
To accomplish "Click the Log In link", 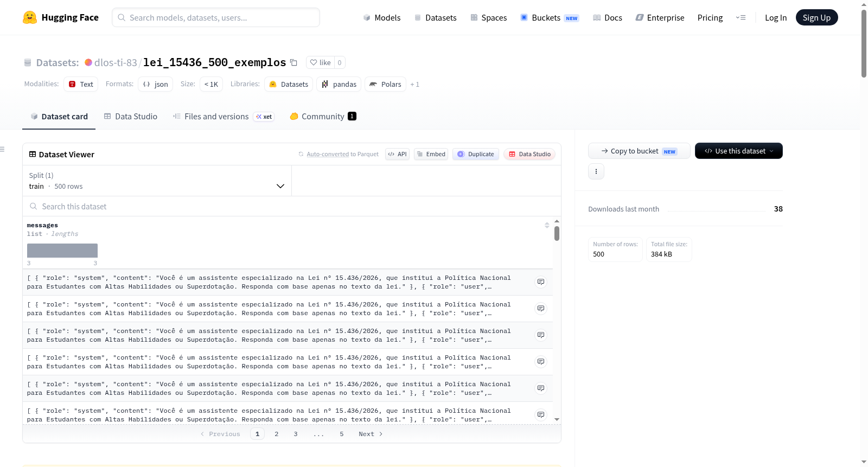I will [776, 18].
